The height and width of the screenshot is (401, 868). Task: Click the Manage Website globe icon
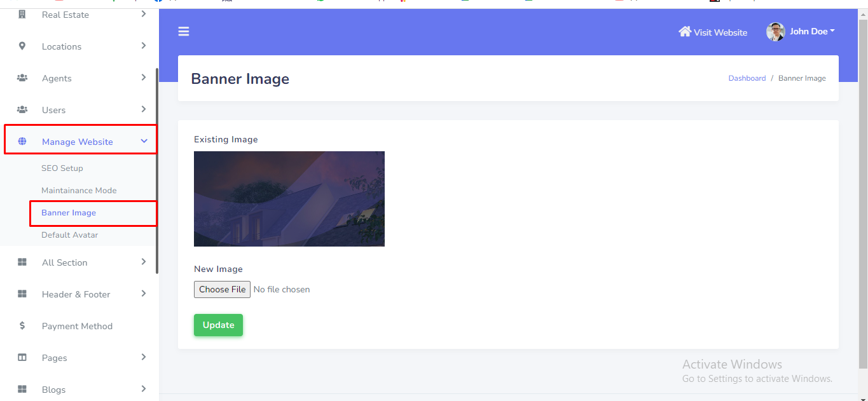22,142
